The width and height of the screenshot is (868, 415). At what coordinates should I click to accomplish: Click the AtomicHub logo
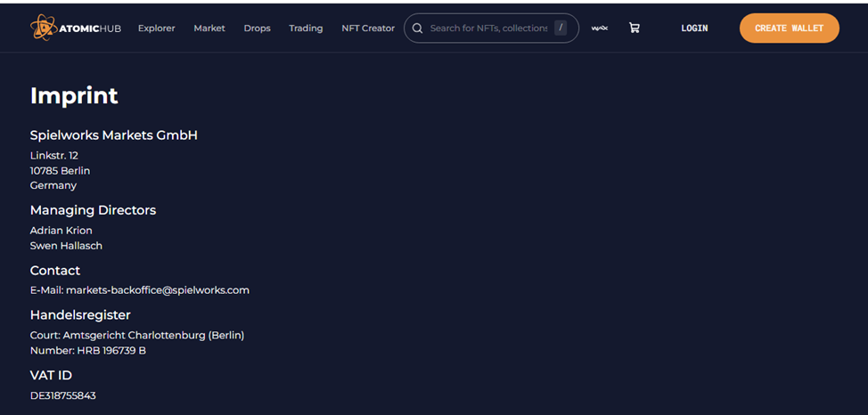[x=75, y=28]
